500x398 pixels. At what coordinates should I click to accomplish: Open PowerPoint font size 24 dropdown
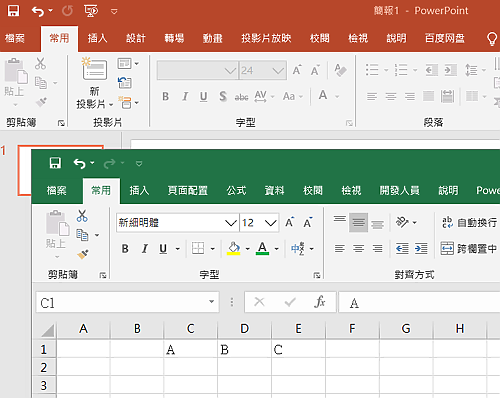point(278,70)
